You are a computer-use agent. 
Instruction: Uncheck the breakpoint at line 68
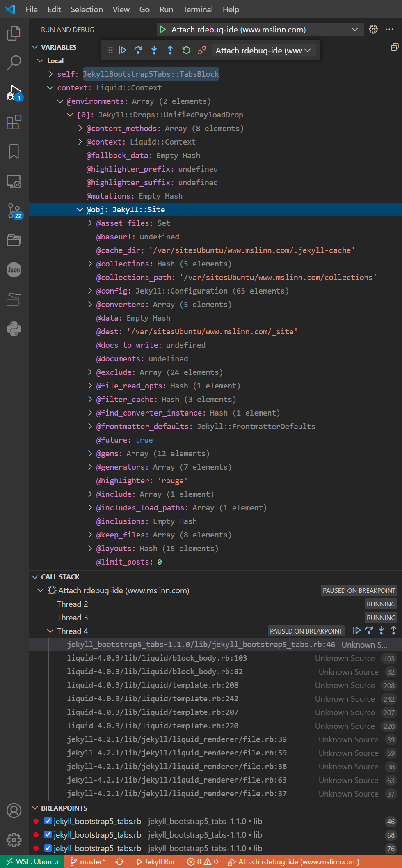(x=48, y=835)
